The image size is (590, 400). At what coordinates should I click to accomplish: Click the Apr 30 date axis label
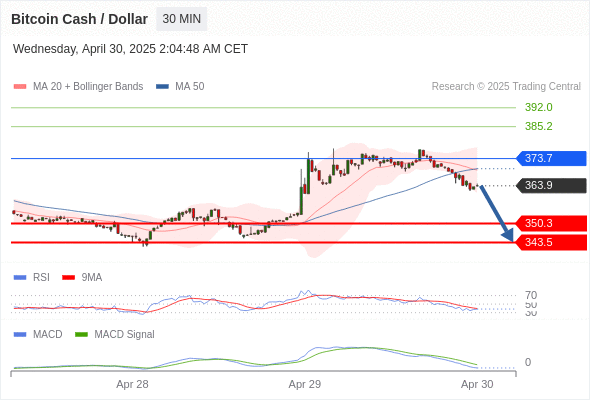click(477, 384)
